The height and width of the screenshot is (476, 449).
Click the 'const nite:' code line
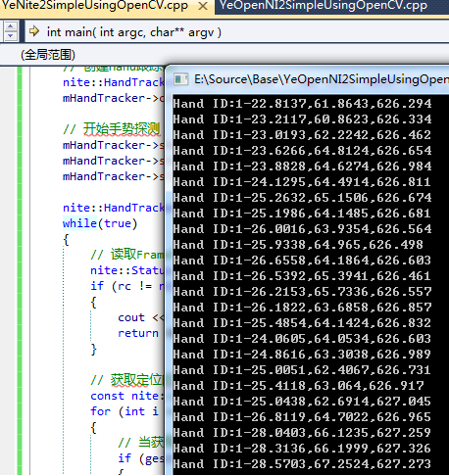tap(126, 396)
